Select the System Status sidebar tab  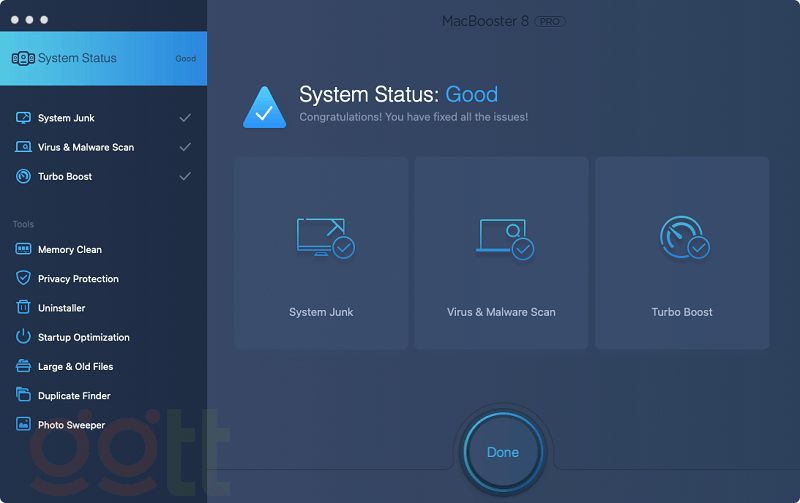click(x=103, y=58)
